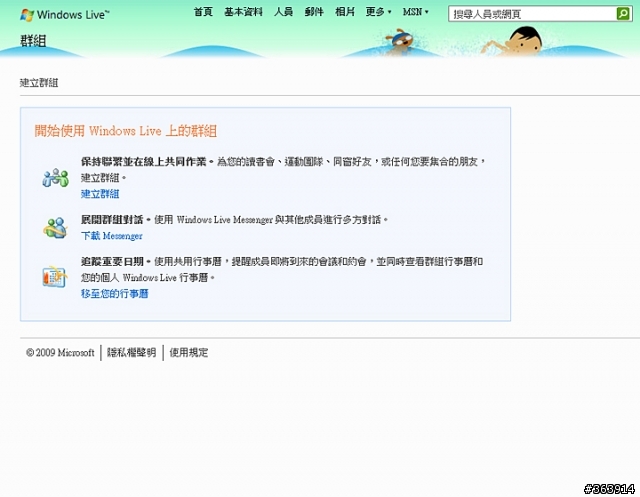This screenshot has height=497, width=640.
Task: Go to the 人員 navigation item
Action: (x=283, y=12)
